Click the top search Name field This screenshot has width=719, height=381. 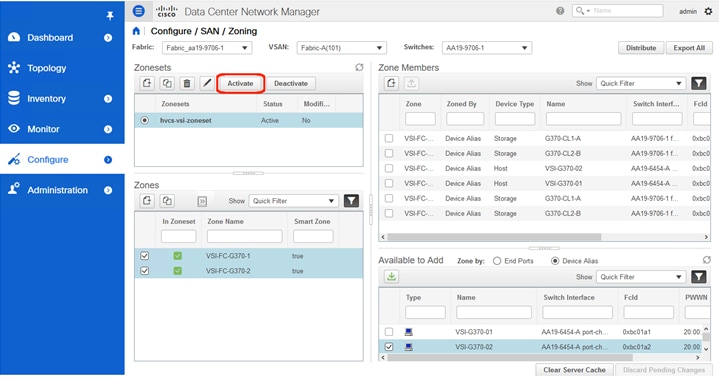coord(617,11)
